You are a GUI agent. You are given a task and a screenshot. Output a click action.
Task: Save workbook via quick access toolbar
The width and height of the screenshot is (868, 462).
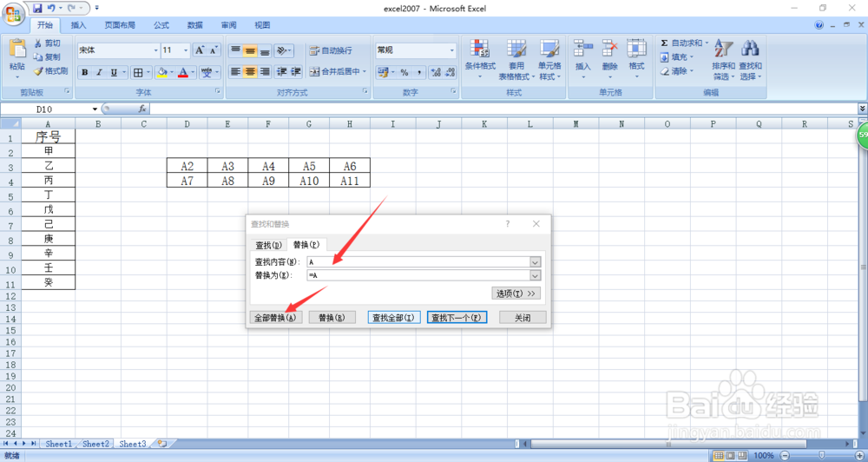(37, 9)
